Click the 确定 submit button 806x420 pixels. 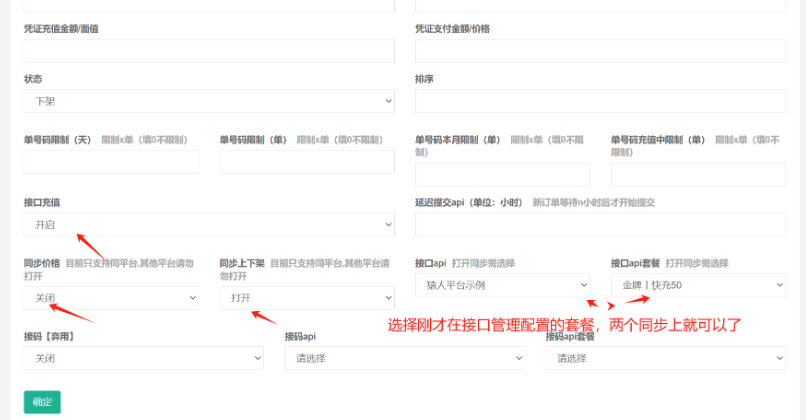coord(42,402)
